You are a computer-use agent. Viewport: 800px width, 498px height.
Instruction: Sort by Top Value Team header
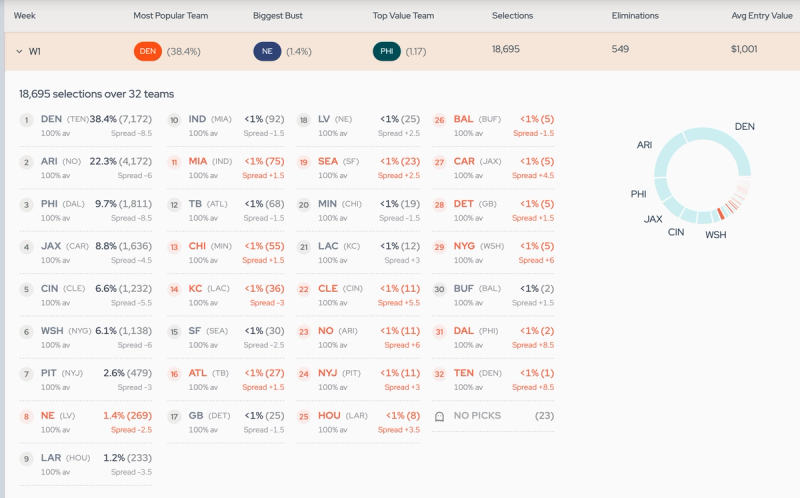[x=403, y=16]
